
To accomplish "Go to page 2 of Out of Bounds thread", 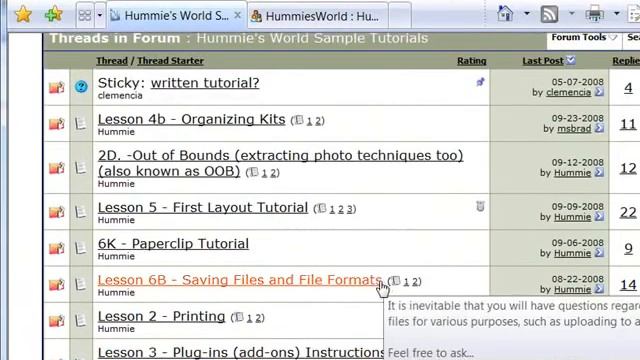I will [x=273, y=173].
